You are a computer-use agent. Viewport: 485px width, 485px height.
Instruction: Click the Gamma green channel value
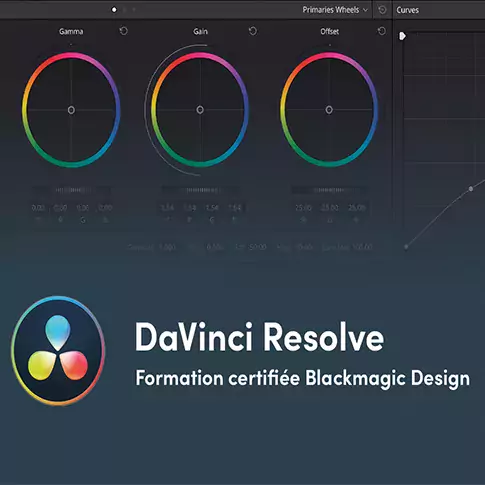pos(83,208)
